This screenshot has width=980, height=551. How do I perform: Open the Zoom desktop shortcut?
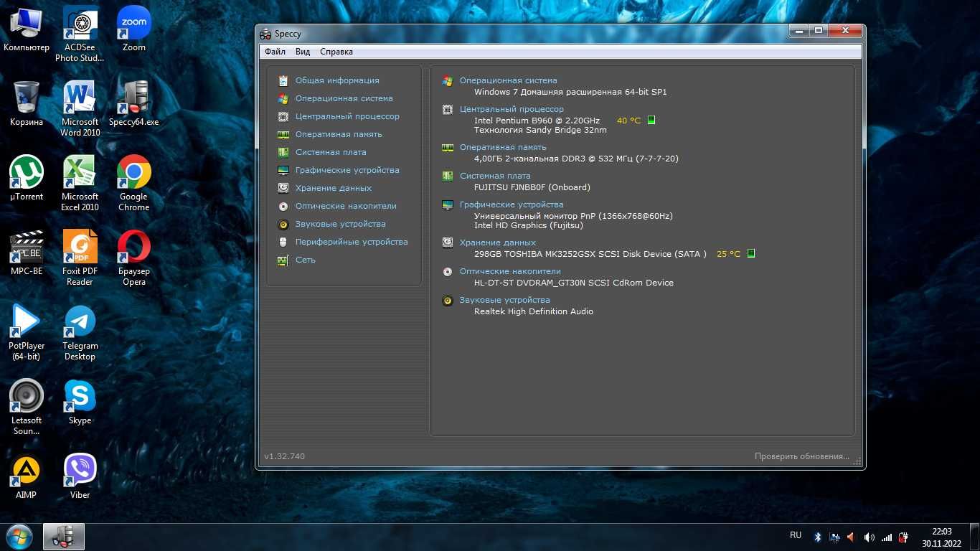pos(133,29)
